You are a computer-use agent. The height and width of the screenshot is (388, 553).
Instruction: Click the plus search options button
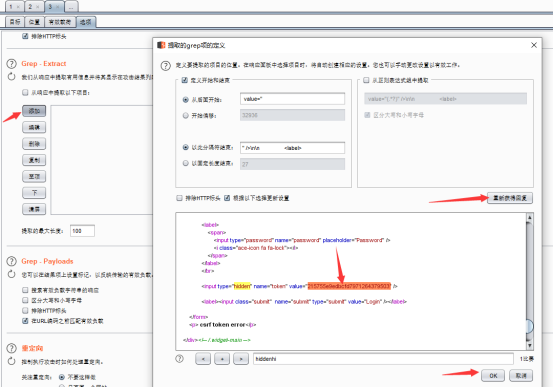point(222,359)
